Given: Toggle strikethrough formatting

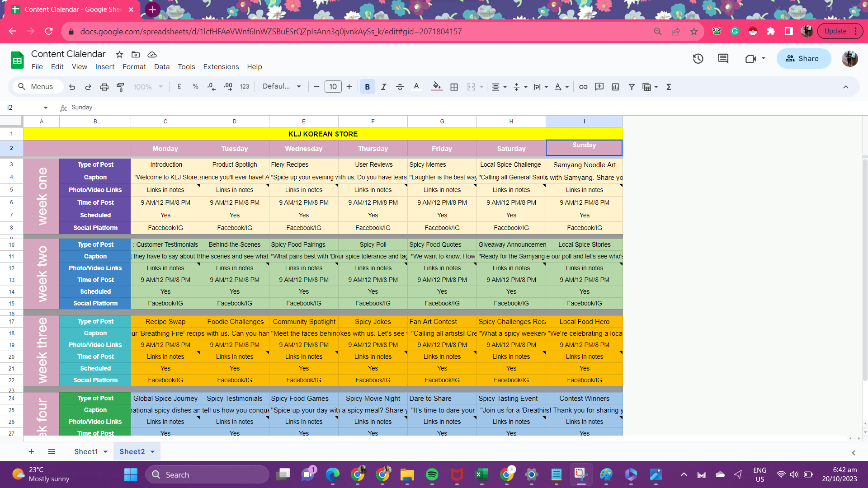Looking at the screenshot, I should pos(400,87).
